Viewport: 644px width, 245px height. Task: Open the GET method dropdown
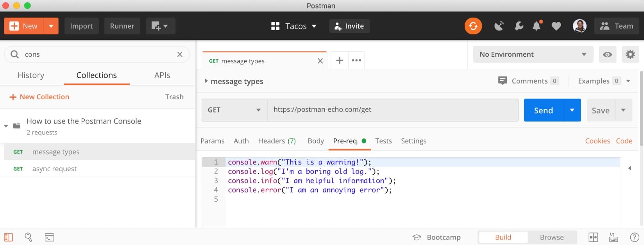pyautogui.click(x=234, y=110)
